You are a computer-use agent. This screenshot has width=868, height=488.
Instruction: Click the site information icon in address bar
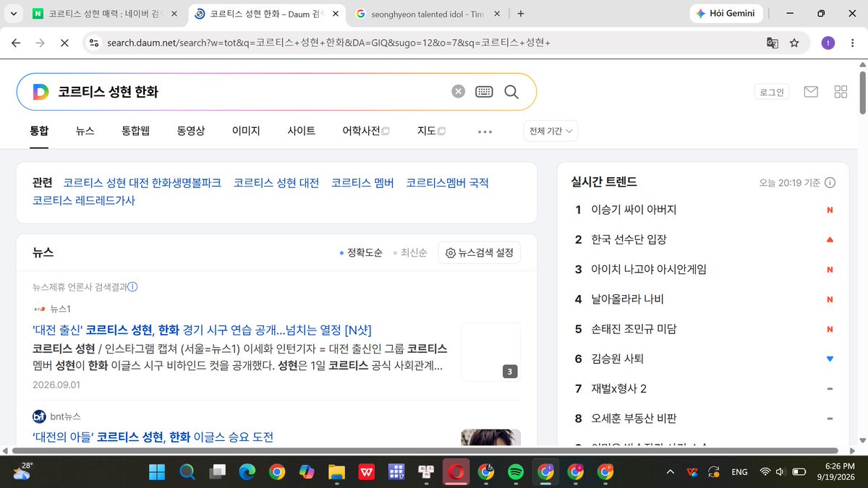click(x=93, y=43)
